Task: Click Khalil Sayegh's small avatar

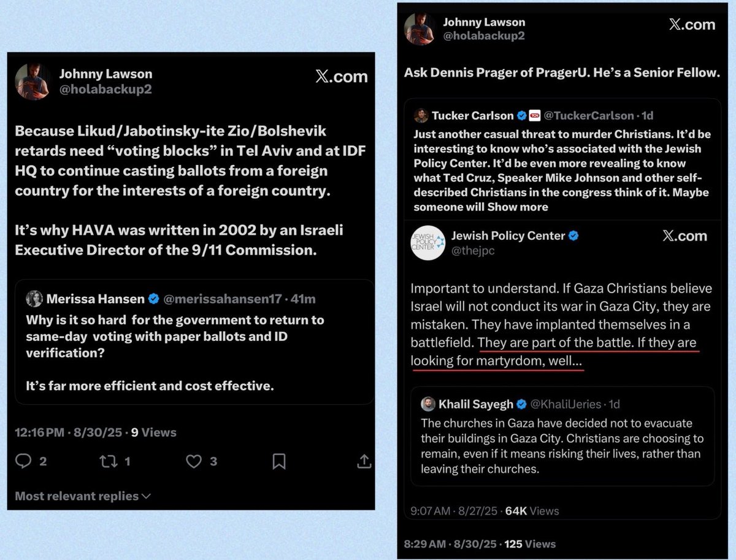Action: [428, 404]
